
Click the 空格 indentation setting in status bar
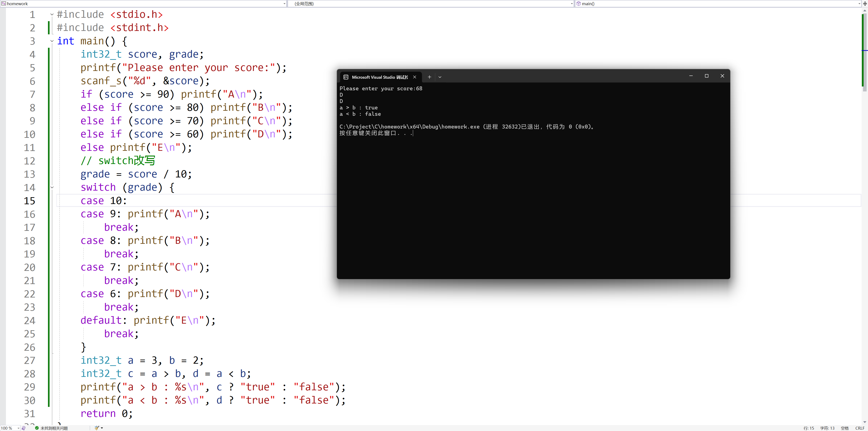pyautogui.click(x=844, y=428)
